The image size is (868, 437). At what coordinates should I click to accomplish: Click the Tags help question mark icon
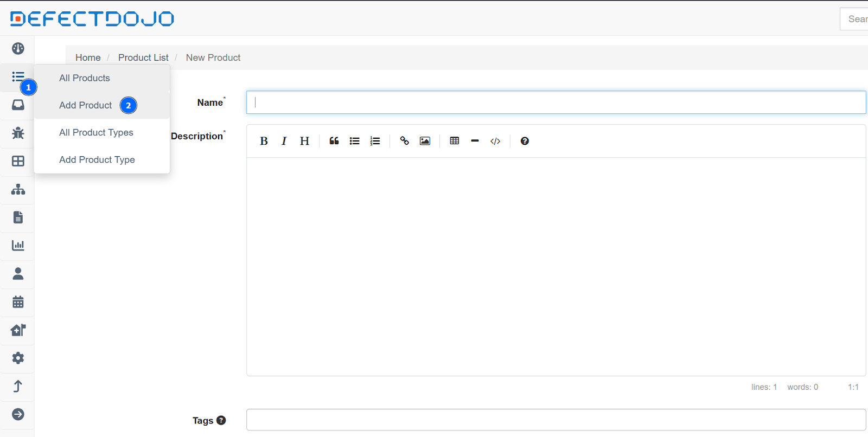click(x=221, y=420)
